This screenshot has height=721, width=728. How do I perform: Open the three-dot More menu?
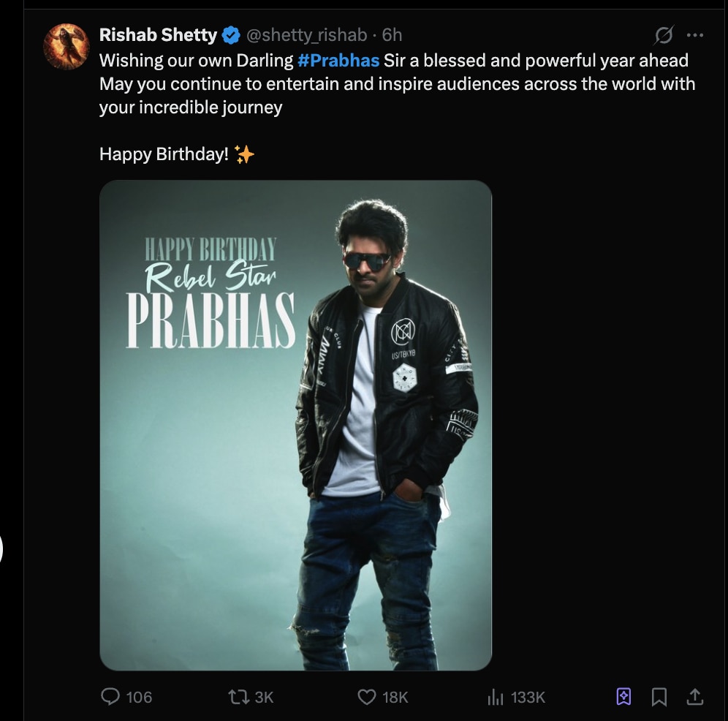(x=695, y=35)
